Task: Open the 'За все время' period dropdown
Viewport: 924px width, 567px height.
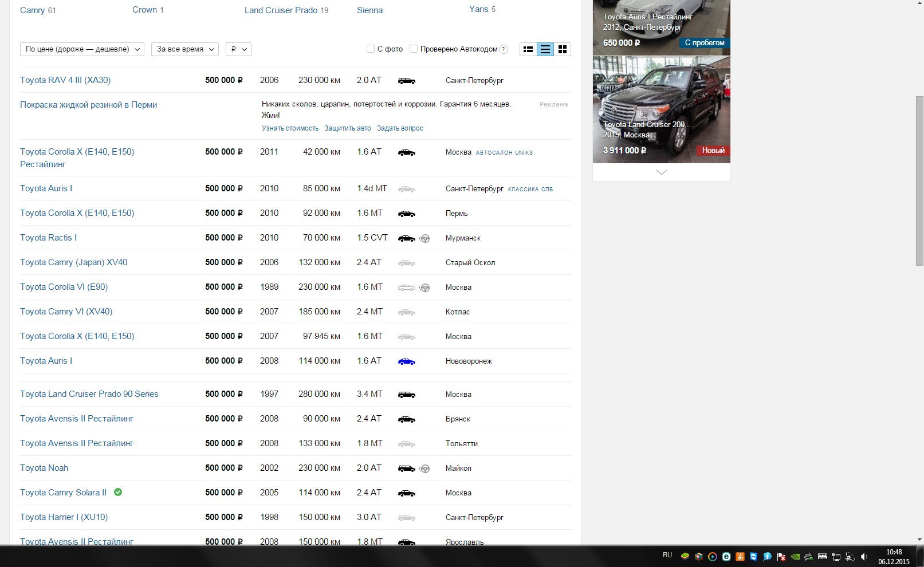Action: [x=185, y=49]
